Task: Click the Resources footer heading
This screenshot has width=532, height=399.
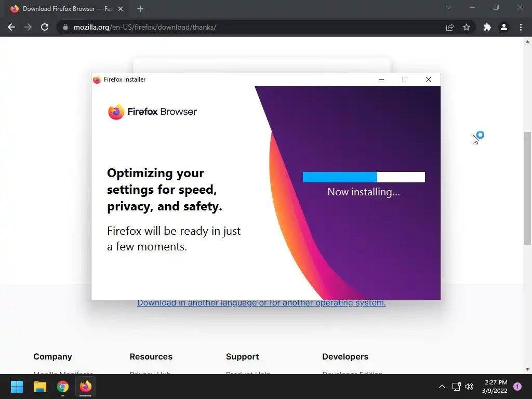Action: pyautogui.click(x=151, y=356)
